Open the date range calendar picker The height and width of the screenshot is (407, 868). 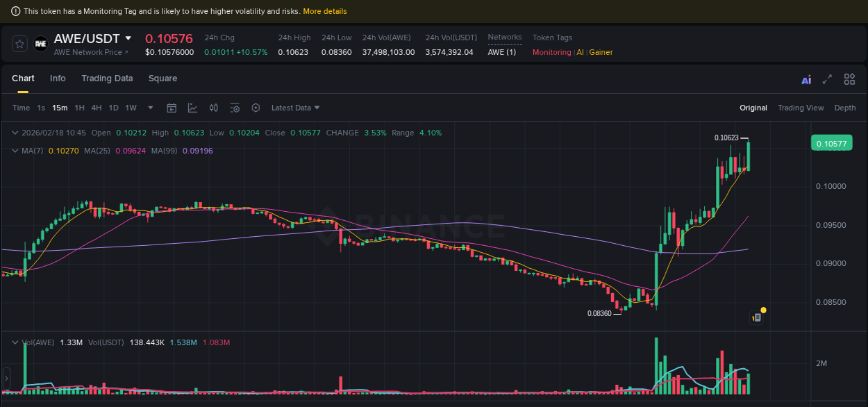click(x=172, y=108)
